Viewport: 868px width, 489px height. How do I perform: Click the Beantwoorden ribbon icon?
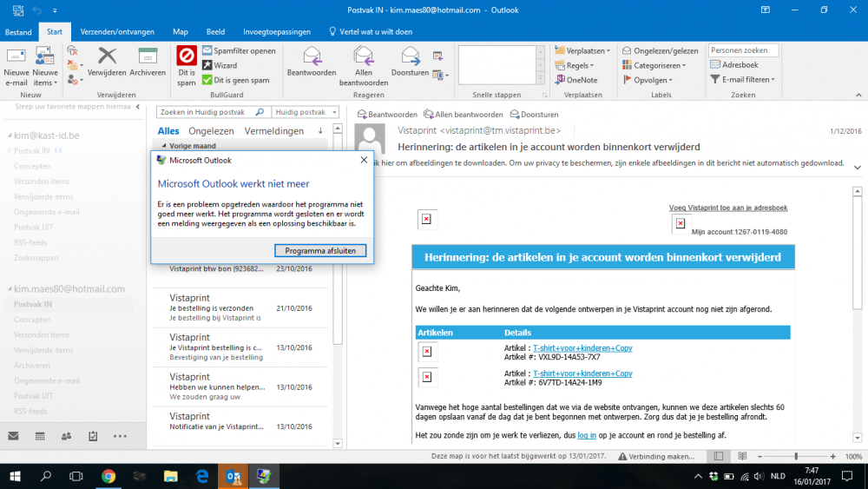312,57
